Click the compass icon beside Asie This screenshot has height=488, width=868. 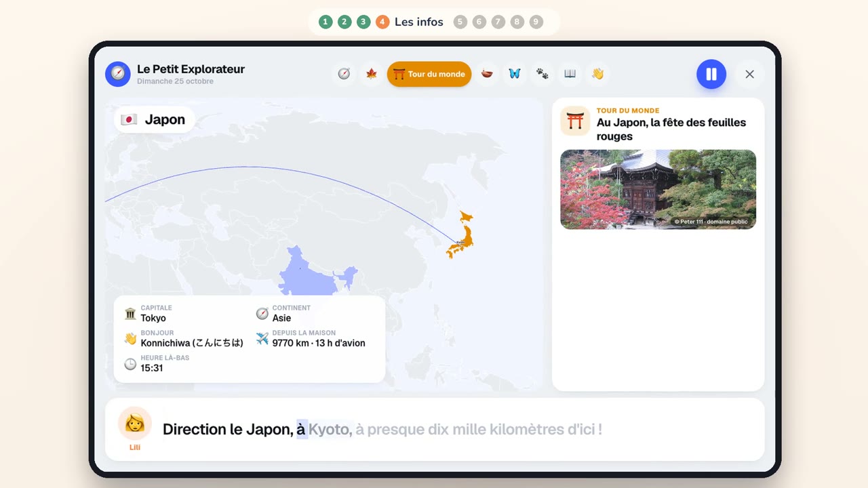click(x=262, y=313)
